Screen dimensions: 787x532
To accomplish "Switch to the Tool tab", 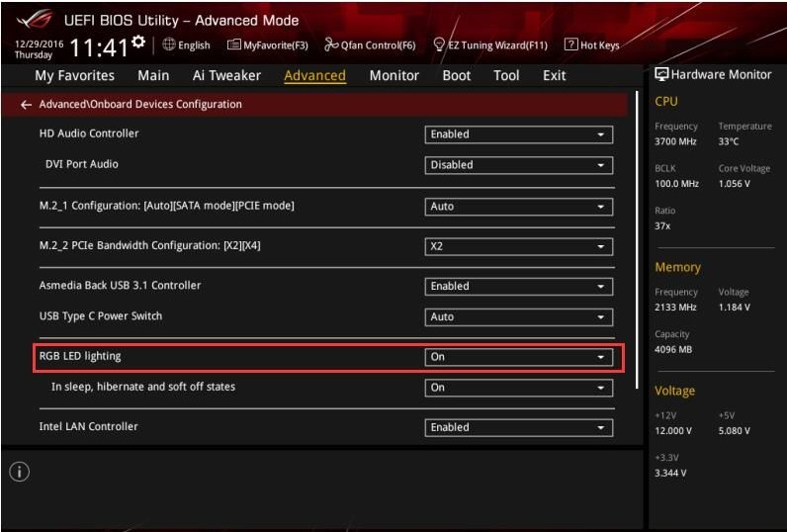I will tap(506, 75).
